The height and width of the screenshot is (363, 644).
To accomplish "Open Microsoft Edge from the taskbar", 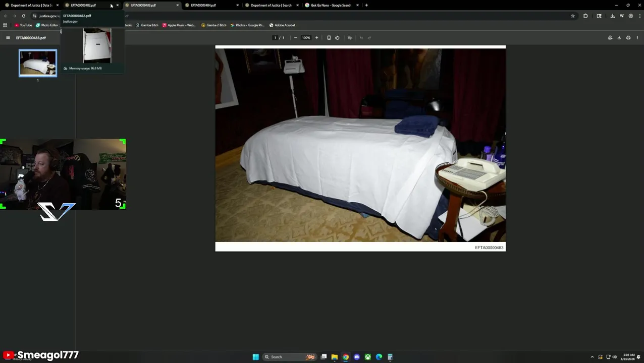I will click(379, 357).
